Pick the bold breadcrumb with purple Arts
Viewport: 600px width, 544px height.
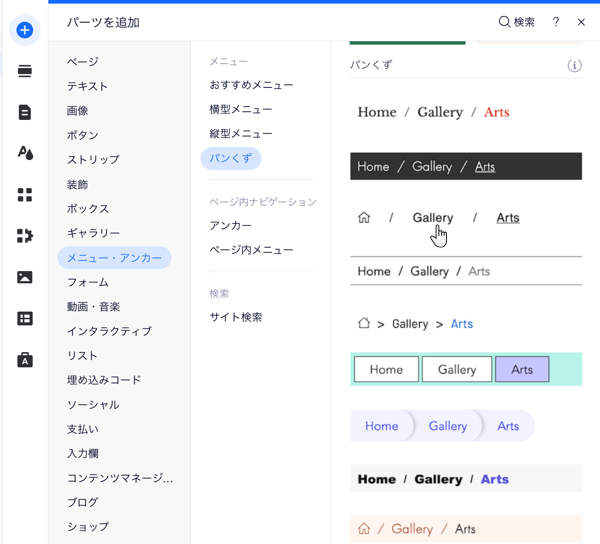(466, 479)
